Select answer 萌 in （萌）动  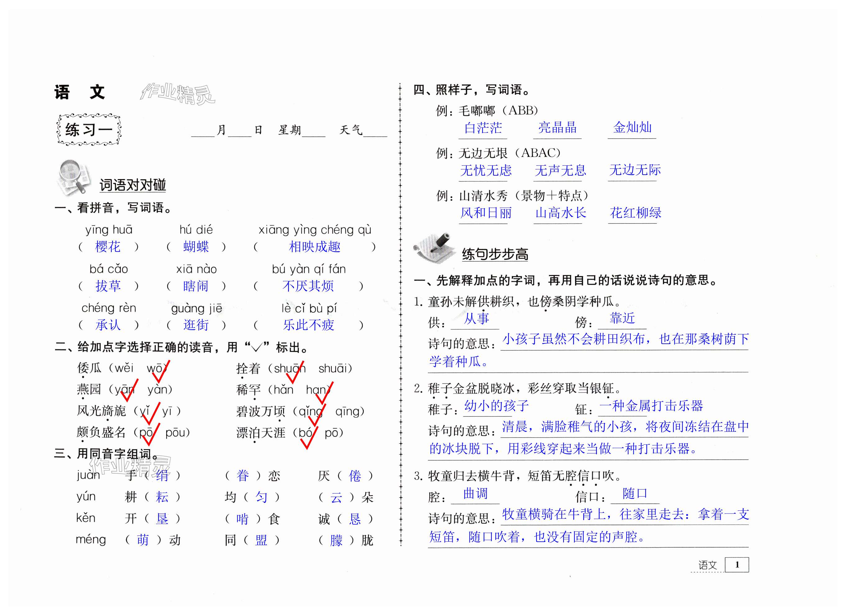click(143, 540)
